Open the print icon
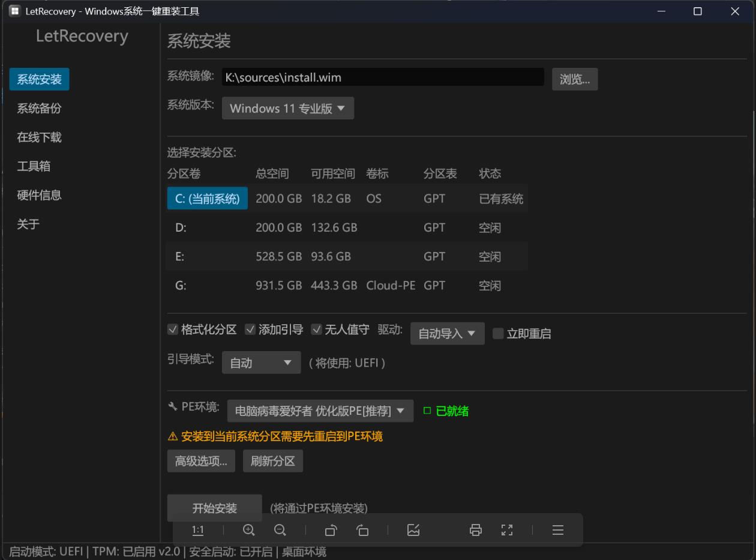This screenshot has width=756, height=560. pyautogui.click(x=475, y=530)
